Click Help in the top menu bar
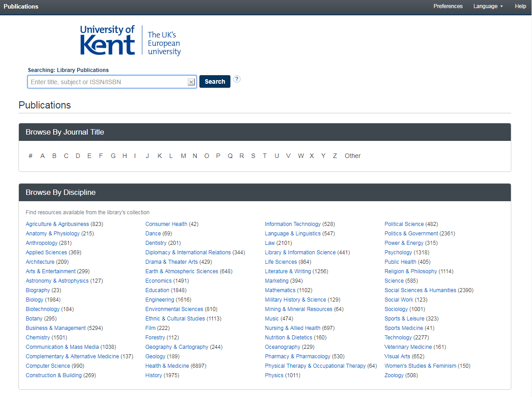This screenshot has width=532, height=397. tap(520, 6)
